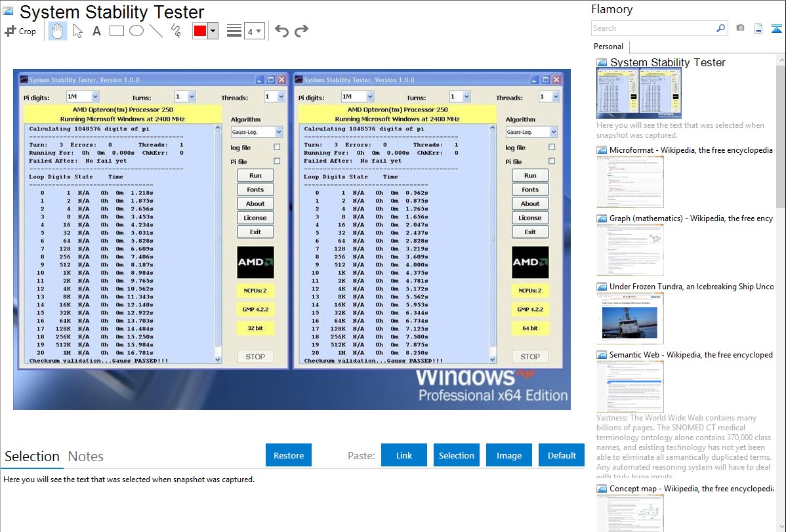This screenshot has width=786, height=532.
Task: Click the 64 bit label in right window
Action: pos(530,328)
